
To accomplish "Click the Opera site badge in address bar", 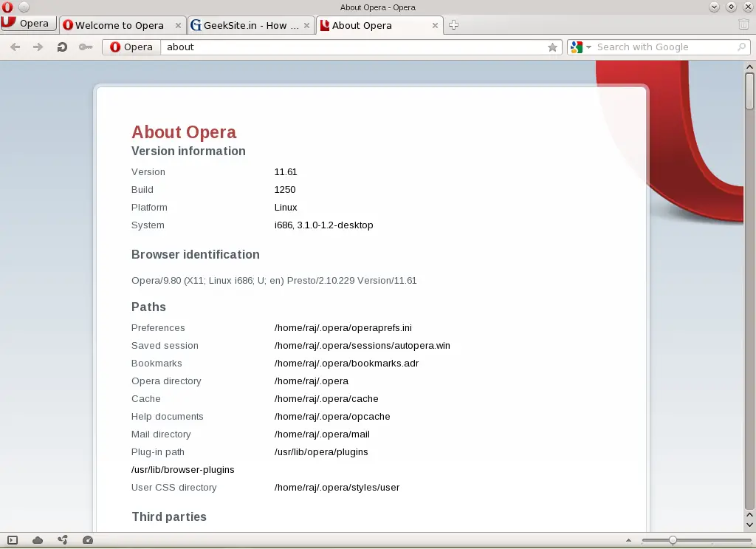I will [x=131, y=47].
